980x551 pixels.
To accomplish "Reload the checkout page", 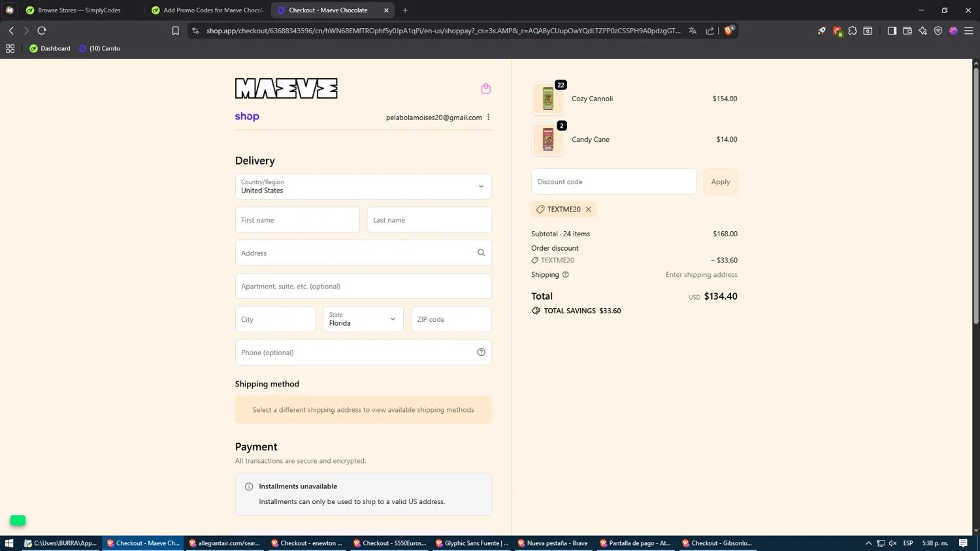I will (x=42, y=31).
